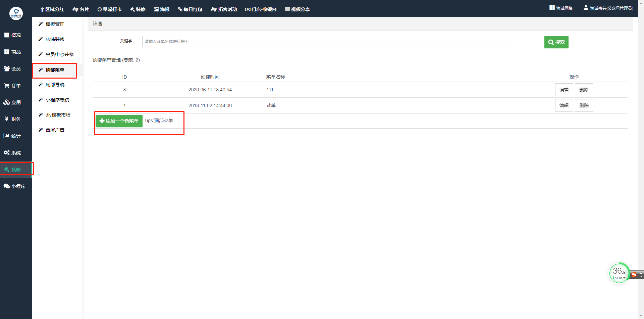Open the 财务 finance section

pos(16,119)
